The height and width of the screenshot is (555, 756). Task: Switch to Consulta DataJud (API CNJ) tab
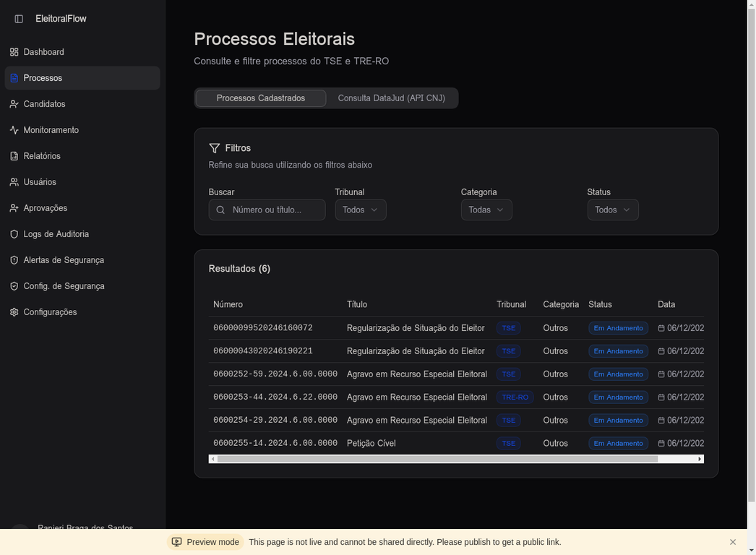[391, 98]
